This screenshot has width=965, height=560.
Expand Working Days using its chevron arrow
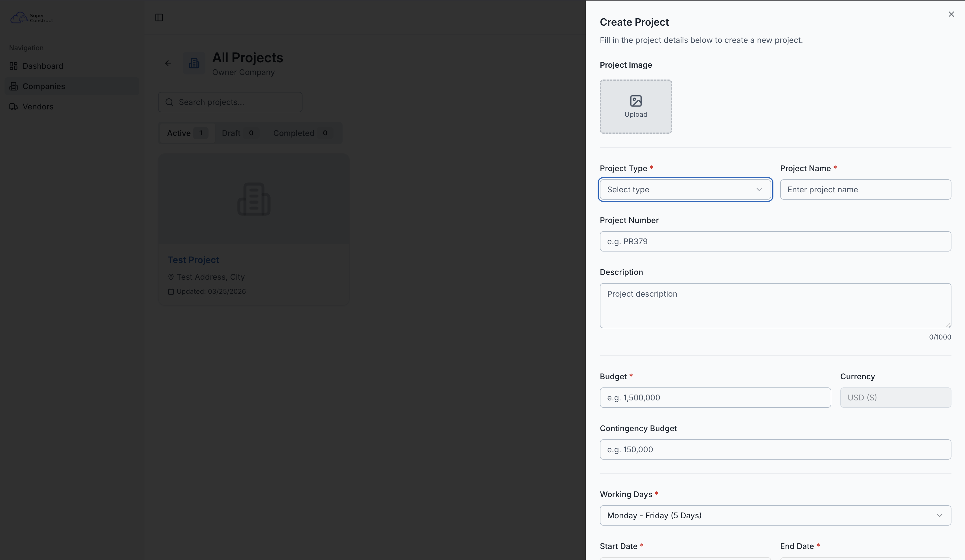point(939,516)
